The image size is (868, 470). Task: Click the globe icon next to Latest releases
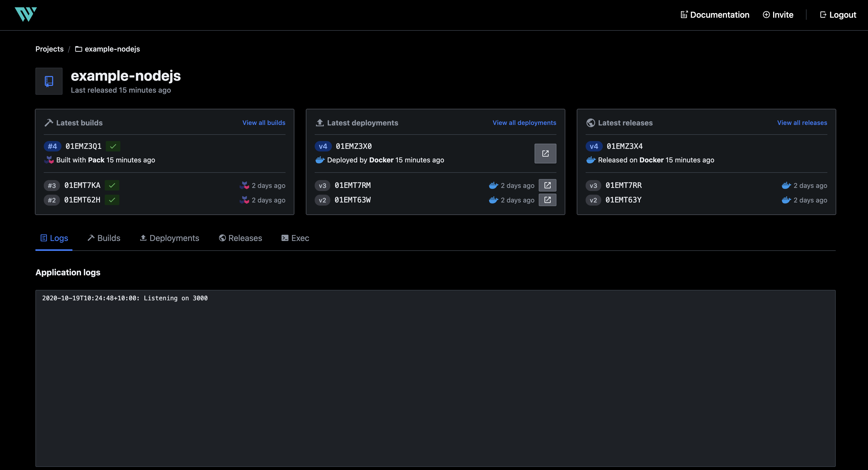[590, 123]
